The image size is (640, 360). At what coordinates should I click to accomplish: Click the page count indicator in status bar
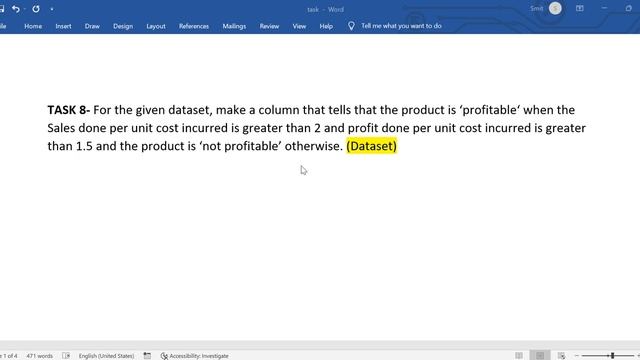pyautogui.click(x=9, y=356)
